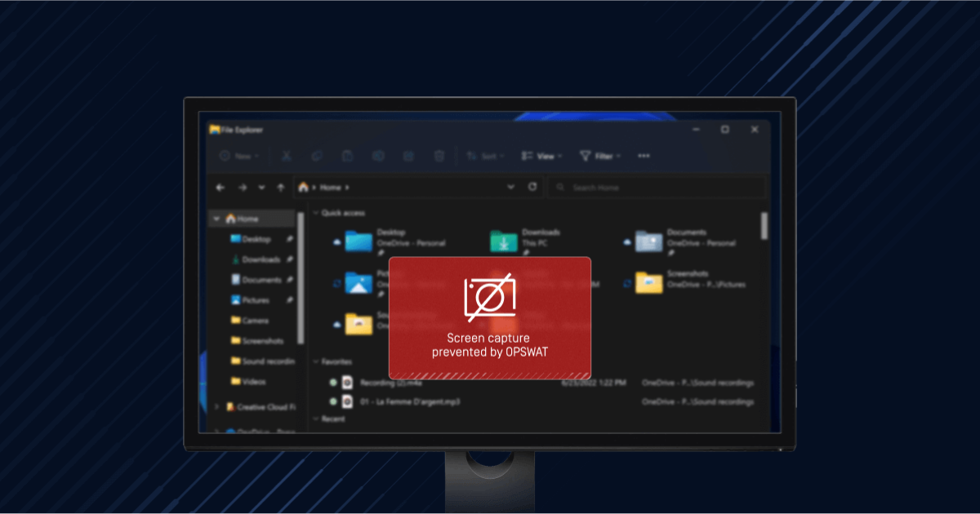The width and height of the screenshot is (980, 514).
Task: Select Pictures in the navigation pane
Action: coord(254,300)
